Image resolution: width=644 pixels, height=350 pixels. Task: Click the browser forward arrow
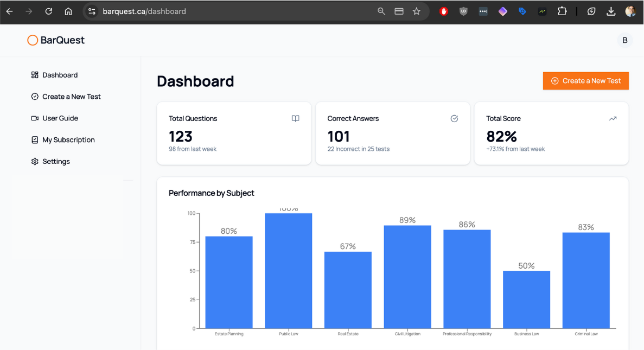(x=29, y=11)
